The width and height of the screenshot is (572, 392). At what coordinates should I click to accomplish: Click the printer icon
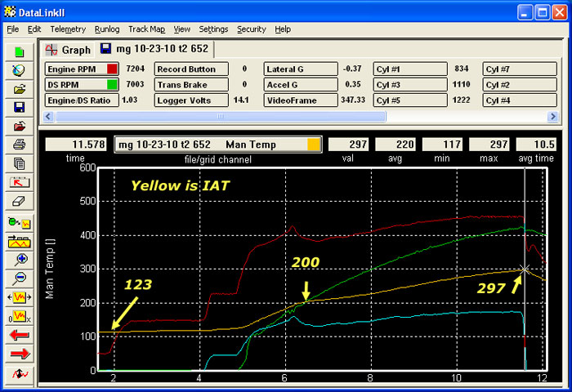tap(20, 145)
